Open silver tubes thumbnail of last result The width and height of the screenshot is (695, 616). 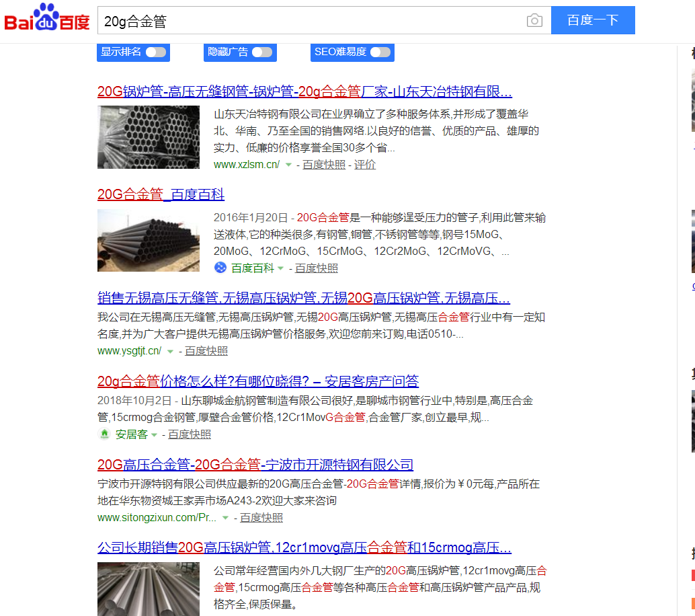tap(149, 589)
